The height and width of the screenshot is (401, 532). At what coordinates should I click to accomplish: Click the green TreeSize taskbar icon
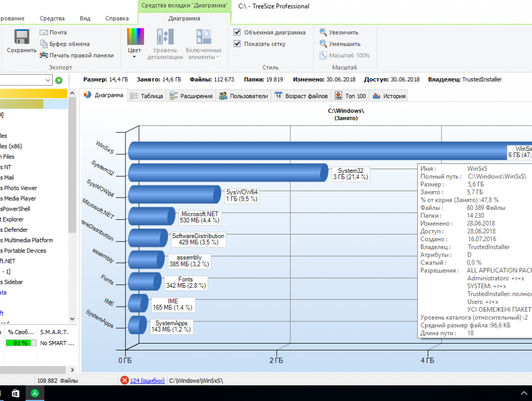coord(35,393)
